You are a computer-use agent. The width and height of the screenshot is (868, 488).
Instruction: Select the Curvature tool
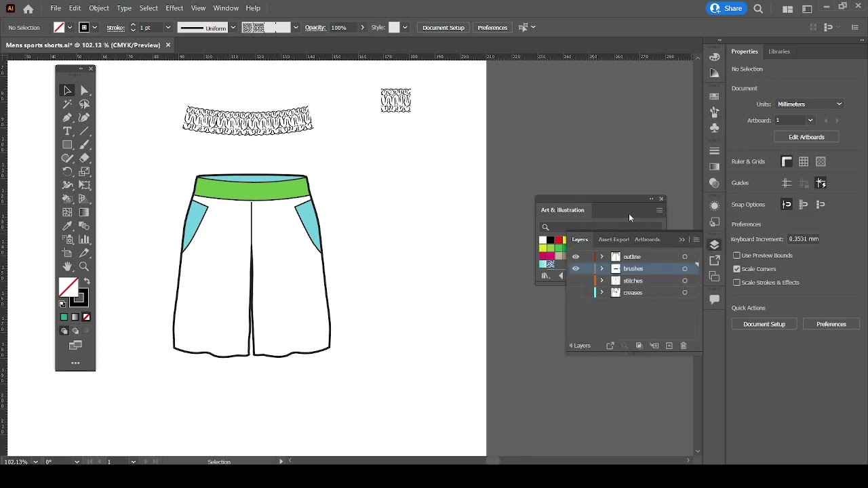(x=84, y=118)
